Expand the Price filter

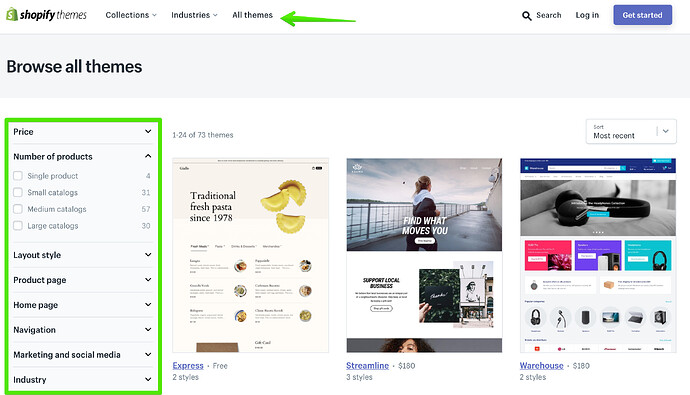(83, 132)
